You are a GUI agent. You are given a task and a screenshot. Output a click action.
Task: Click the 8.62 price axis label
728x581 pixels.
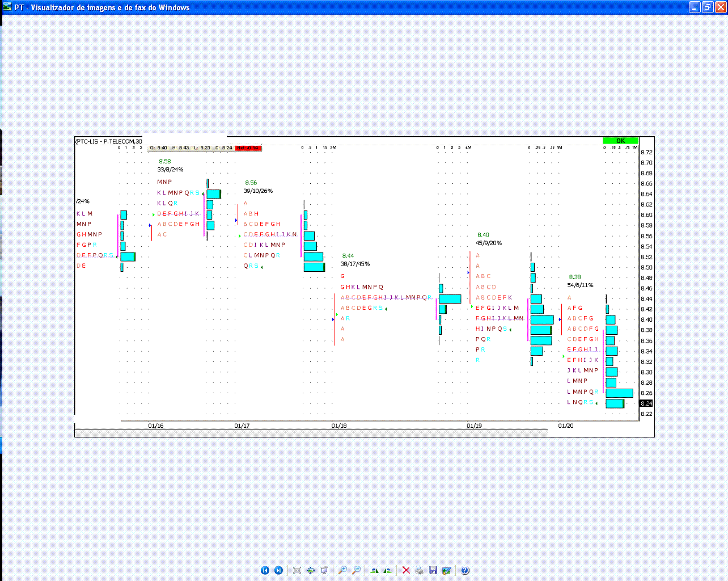pos(646,205)
